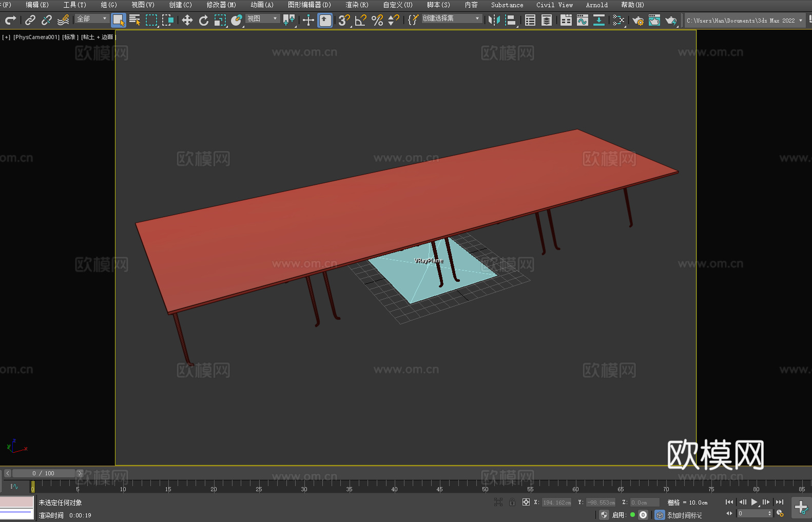
Task: Click the Redo arrow icon
Action: 10,20
